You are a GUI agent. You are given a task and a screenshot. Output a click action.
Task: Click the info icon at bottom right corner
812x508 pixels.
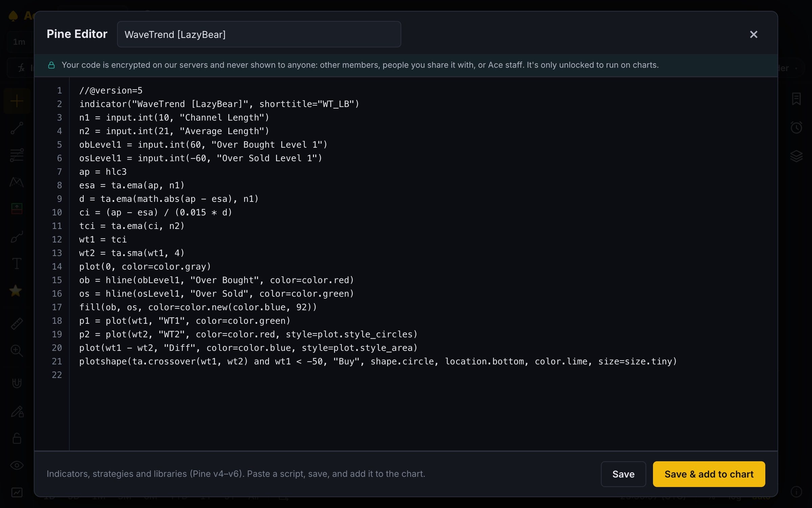point(796,491)
